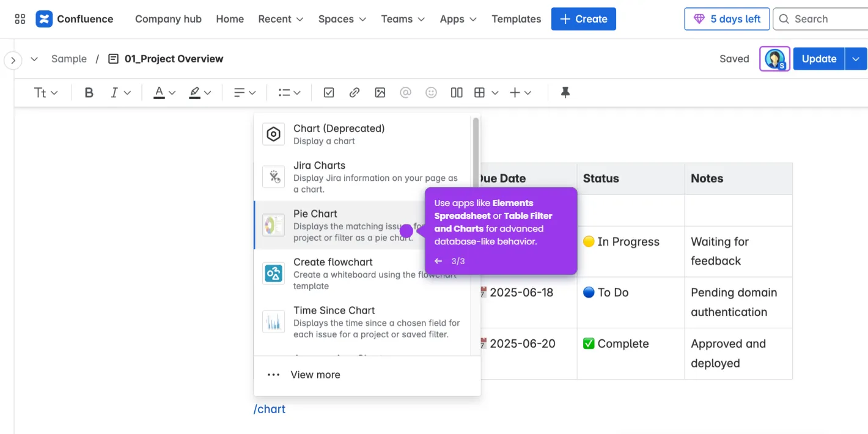Select Chart (Deprecated) from the list
Viewport: 868px width, 434px height.
click(363, 134)
